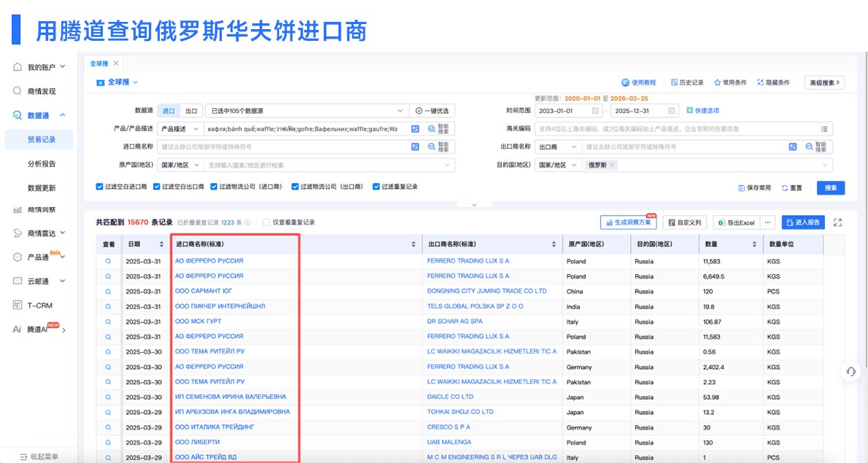Click the 重置 reset icon to clear filters
This screenshot has width=868, height=463.
pos(784,187)
